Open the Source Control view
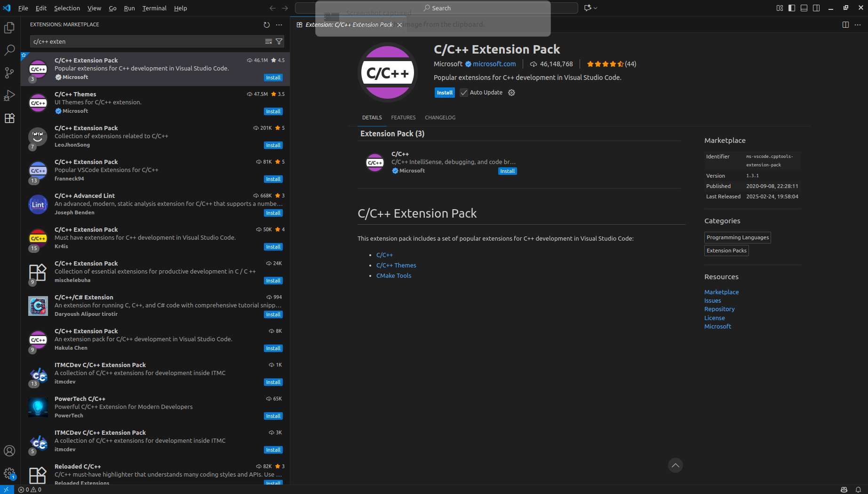868x494 pixels. pos(9,73)
